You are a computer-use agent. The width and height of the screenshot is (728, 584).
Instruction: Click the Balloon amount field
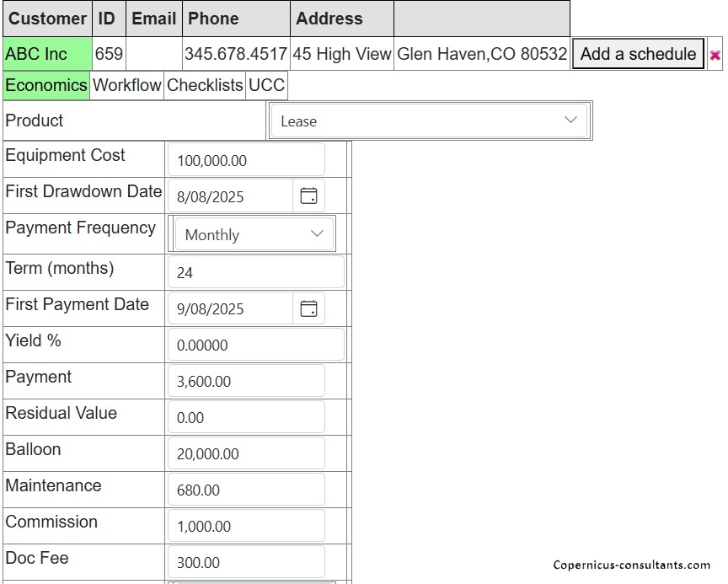coord(246,453)
